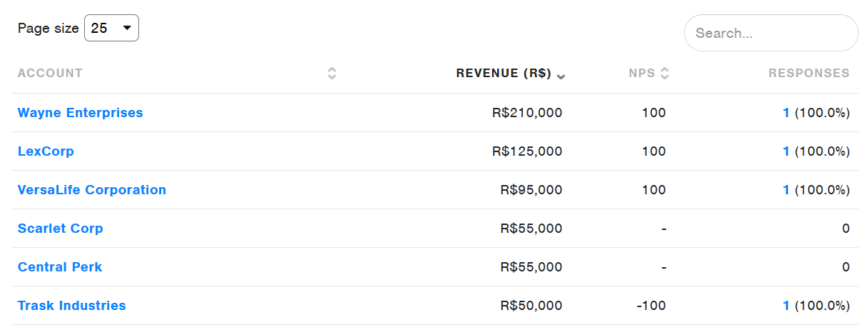
Task: Toggle Revenue column sort direction arrow
Action: point(561,76)
